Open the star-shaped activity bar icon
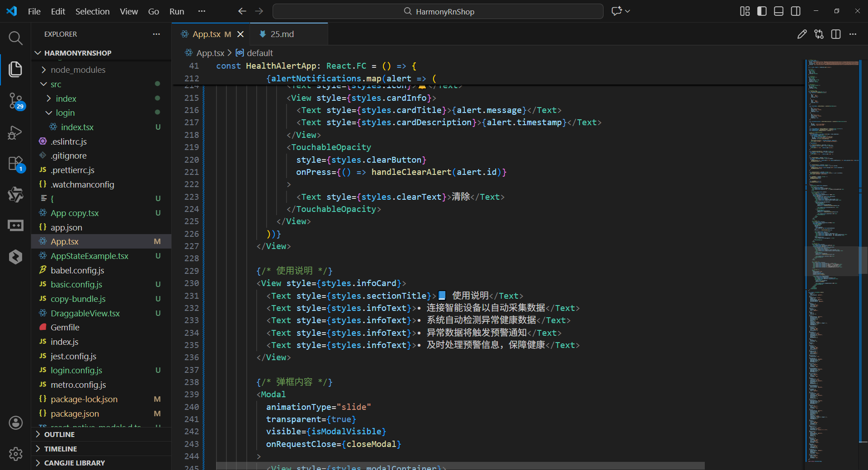The width and height of the screenshot is (868, 470). [15, 195]
